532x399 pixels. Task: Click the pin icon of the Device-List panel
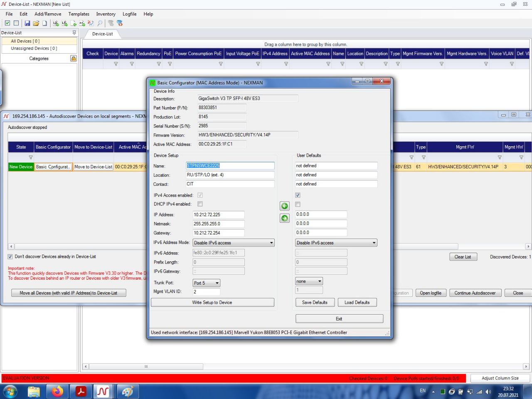(74, 32)
